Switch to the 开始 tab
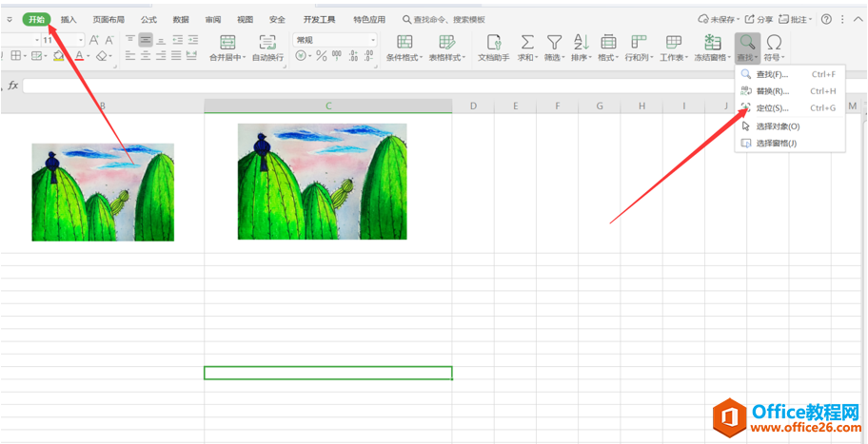868x444 pixels. pos(36,19)
